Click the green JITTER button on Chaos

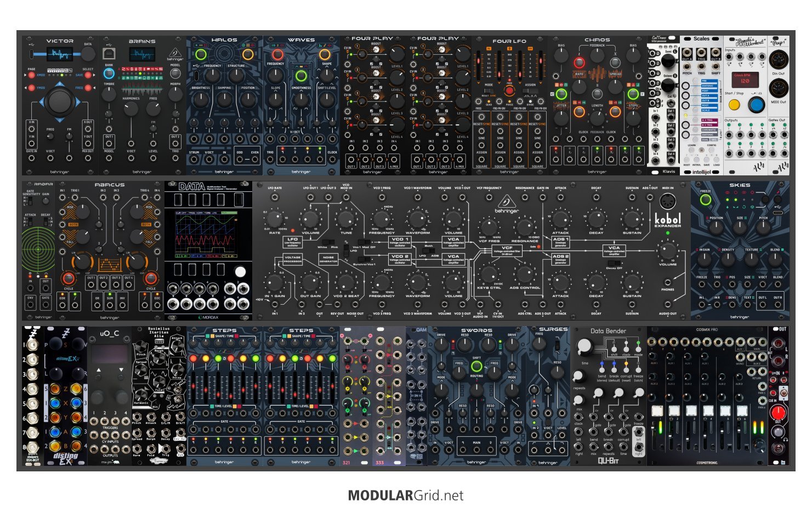(560, 94)
